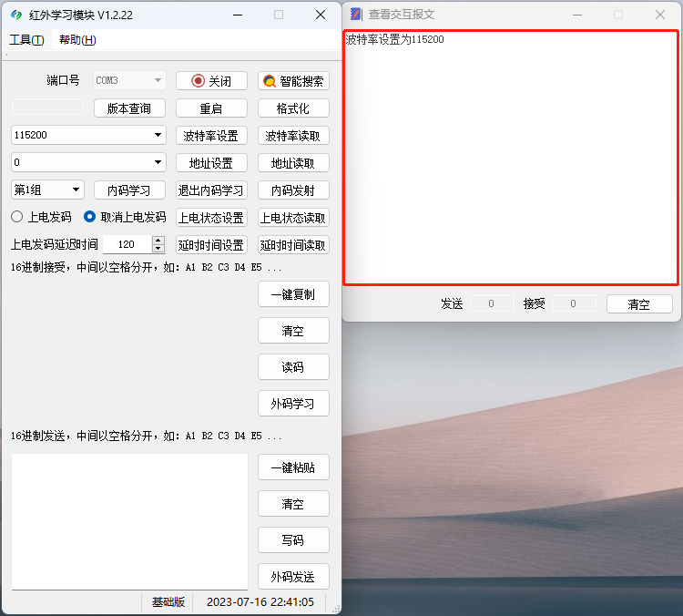
Task: Clear the hex send area with 清空
Action: (293, 504)
